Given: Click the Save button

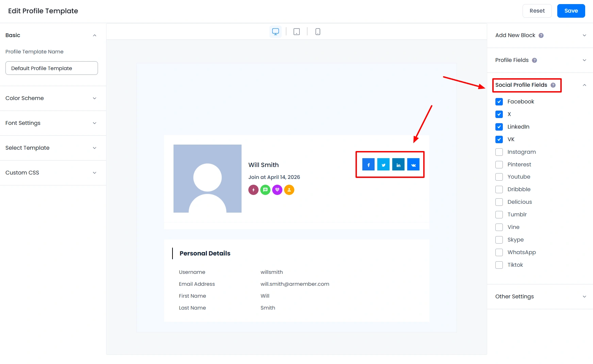Looking at the screenshot, I should pos(571,11).
